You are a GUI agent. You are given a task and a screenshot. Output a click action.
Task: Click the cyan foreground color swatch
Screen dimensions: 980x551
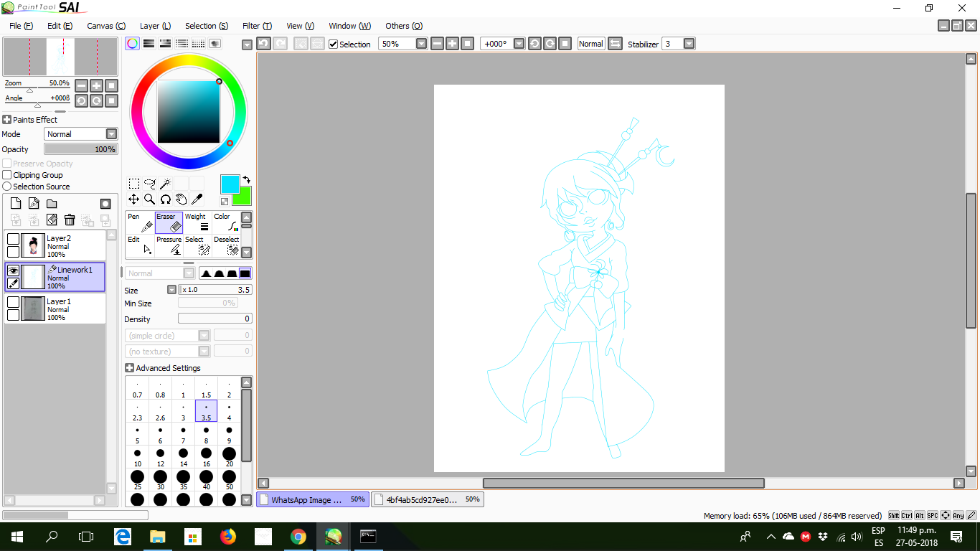[x=230, y=184]
